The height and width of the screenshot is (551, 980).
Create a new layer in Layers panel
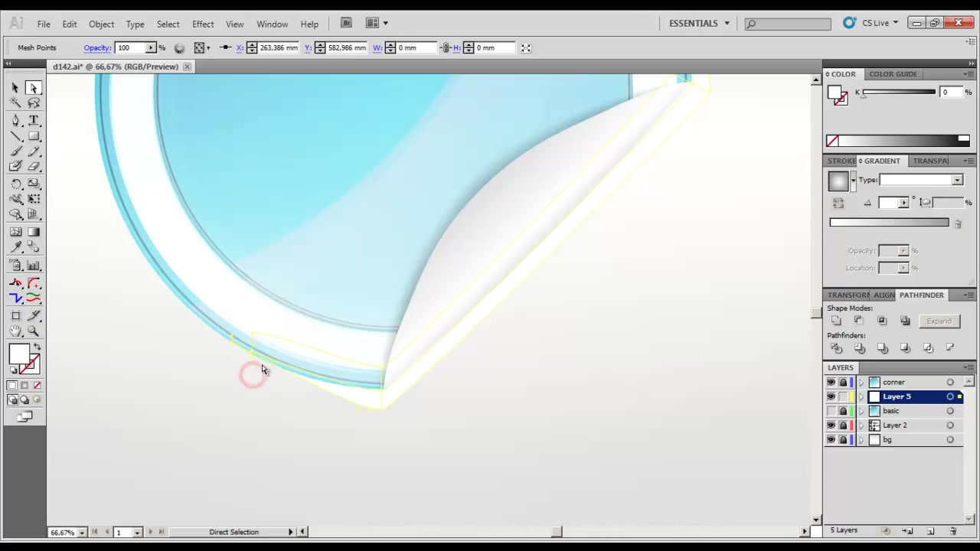(931, 530)
